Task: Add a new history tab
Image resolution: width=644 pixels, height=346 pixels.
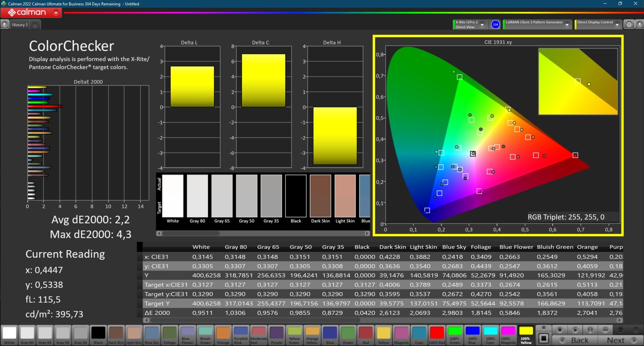Action: (x=35, y=25)
